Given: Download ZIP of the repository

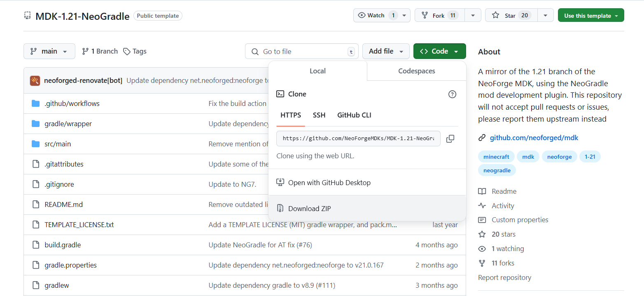Looking at the screenshot, I should pyautogui.click(x=309, y=209).
